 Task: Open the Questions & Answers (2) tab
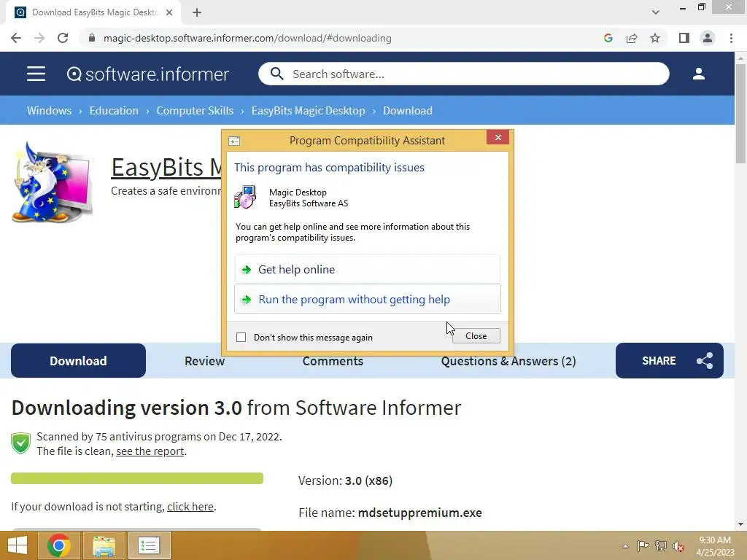tap(508, 361)
